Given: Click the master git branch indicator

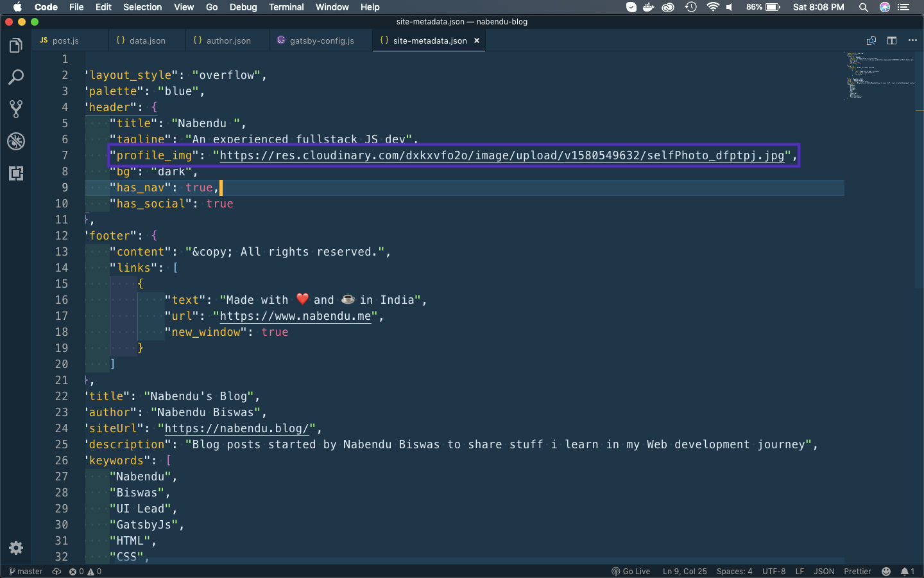Looking at the screenshot, I should click(26, 572).
